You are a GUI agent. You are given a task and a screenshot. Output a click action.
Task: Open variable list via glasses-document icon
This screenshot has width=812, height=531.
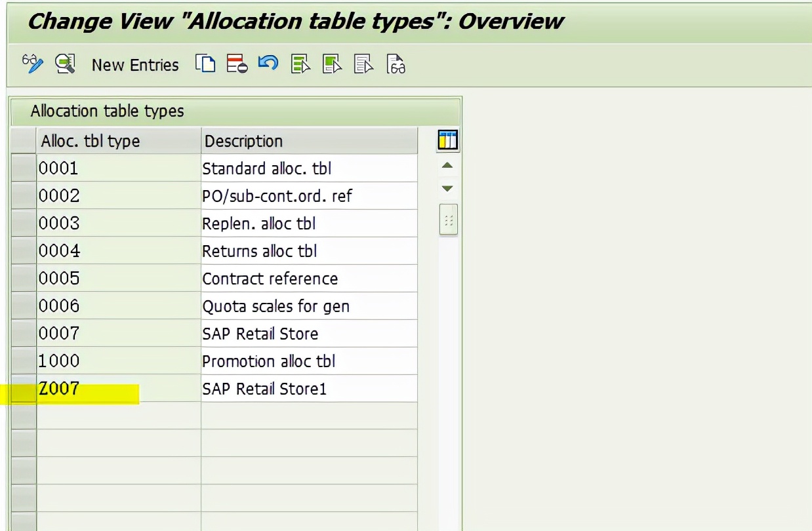click(x=396, y=64)
